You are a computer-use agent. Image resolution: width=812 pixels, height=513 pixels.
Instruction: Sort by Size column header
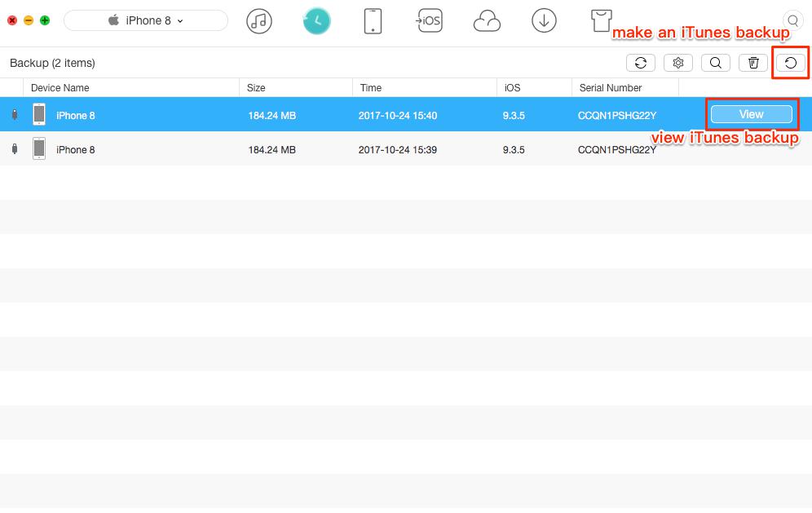[x=296, y=87]
